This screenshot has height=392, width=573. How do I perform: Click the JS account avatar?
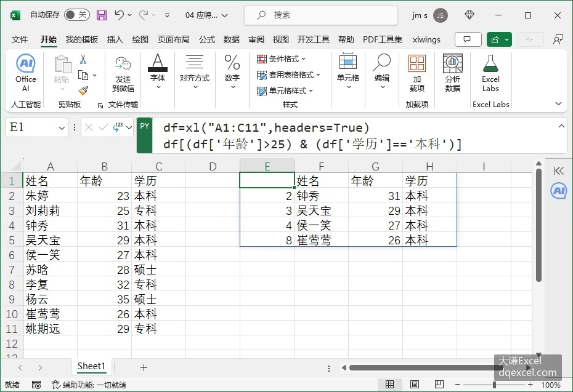(441, 15)
